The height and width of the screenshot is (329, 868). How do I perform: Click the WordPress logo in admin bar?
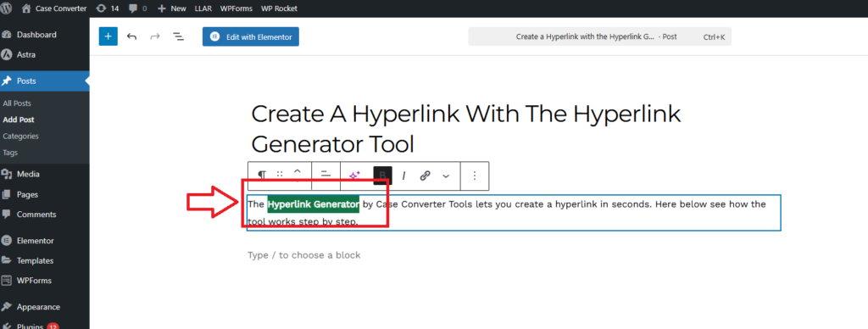[6, 8]
